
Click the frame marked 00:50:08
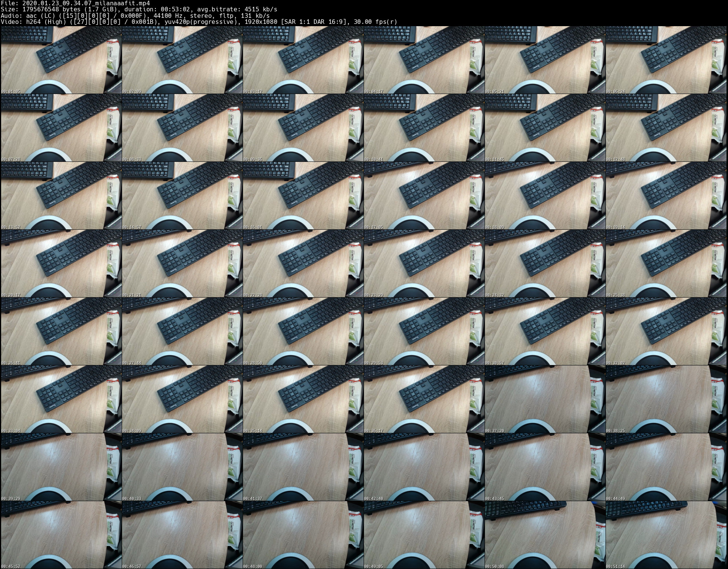(x=545, y=535)
